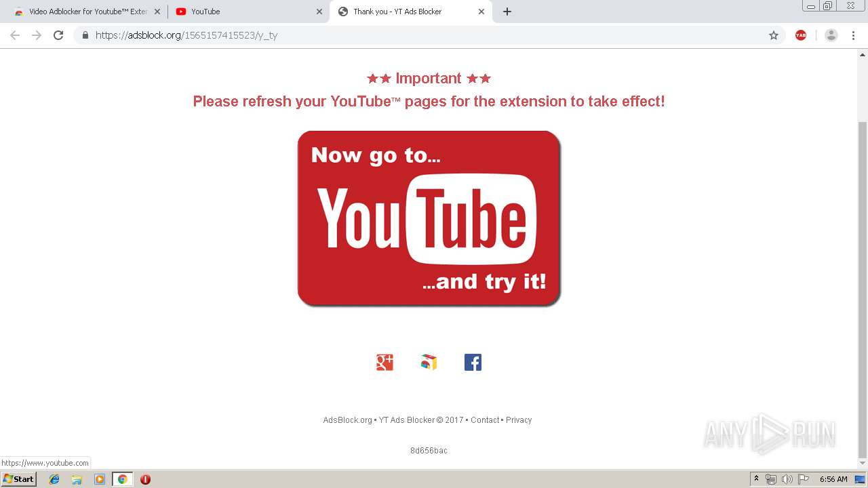Viewport: 868px width, 488px height.
Task: Click the page vertical scrollbar thumb
Action: 863,289
